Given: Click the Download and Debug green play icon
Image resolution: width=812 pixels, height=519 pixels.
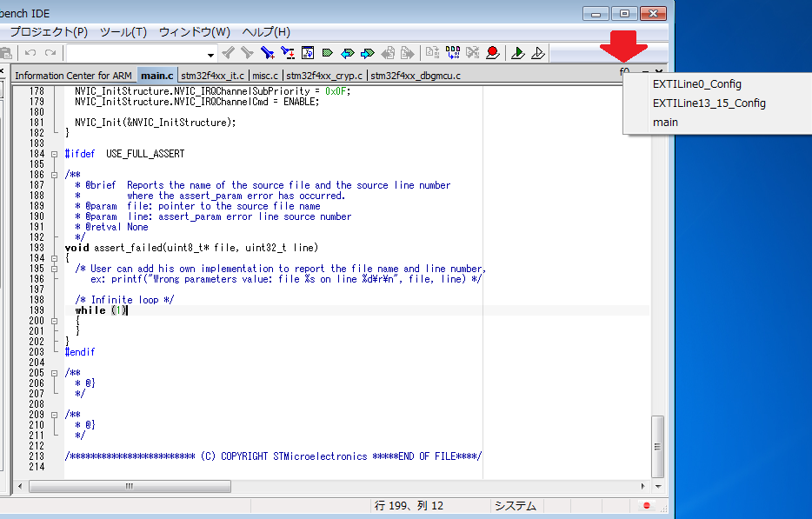Looking at the screenshot, I should click(518, 53).
